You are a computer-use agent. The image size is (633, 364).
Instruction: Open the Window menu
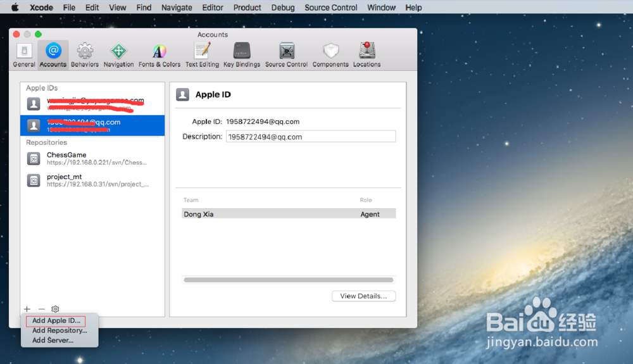point(381,7)
